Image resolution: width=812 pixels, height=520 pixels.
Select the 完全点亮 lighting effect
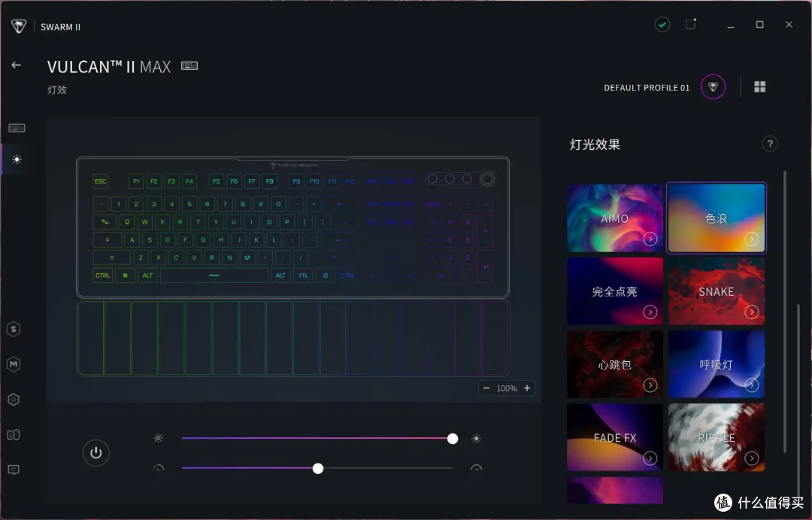pos(615,290)
